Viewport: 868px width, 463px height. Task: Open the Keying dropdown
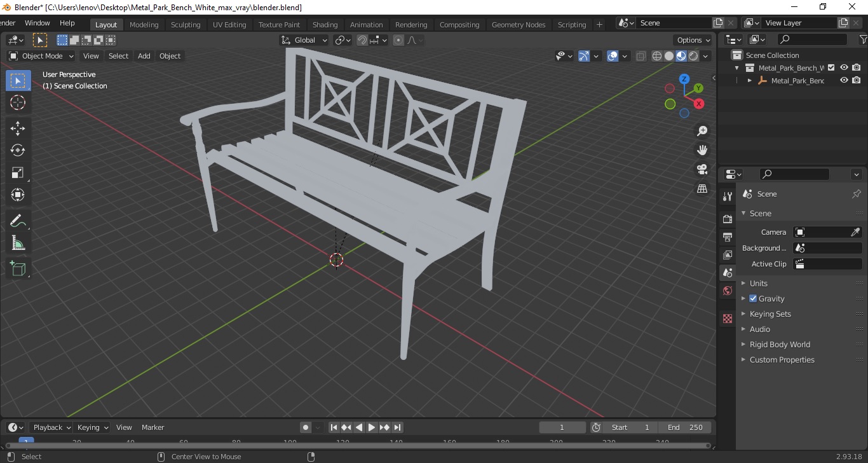pos(92,427)
